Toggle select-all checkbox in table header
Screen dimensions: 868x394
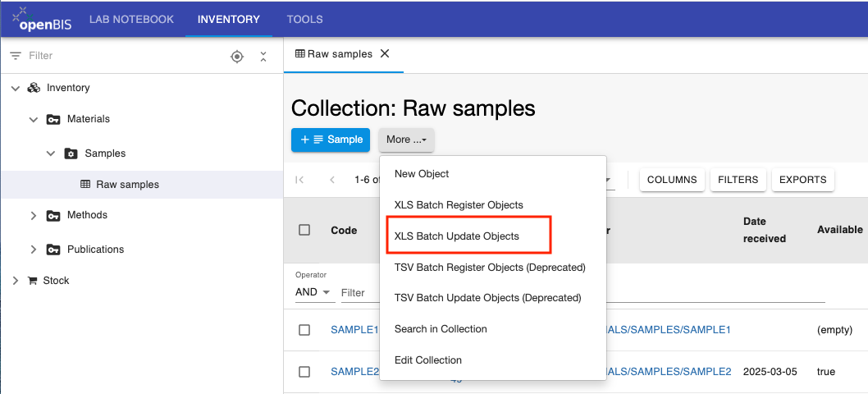pos(304,230)
